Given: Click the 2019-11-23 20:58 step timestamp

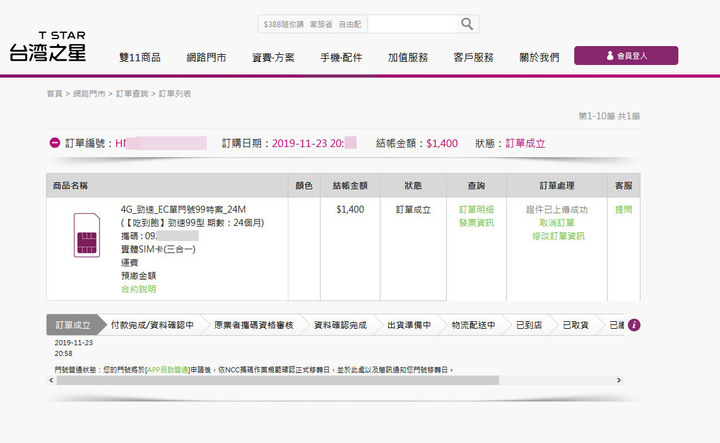Looking at the screenshot, I should coord(73,348).
